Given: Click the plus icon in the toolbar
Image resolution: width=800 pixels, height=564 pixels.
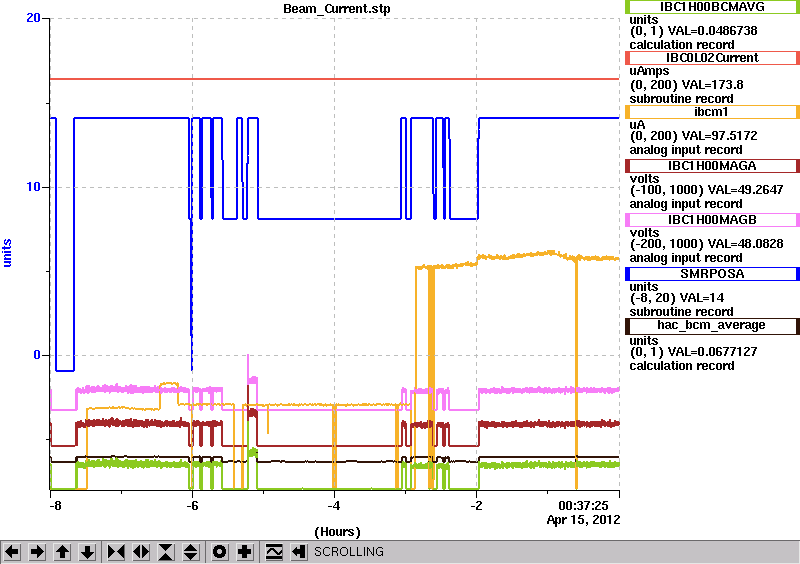Looking at the screenshot, I should [245, 552].
